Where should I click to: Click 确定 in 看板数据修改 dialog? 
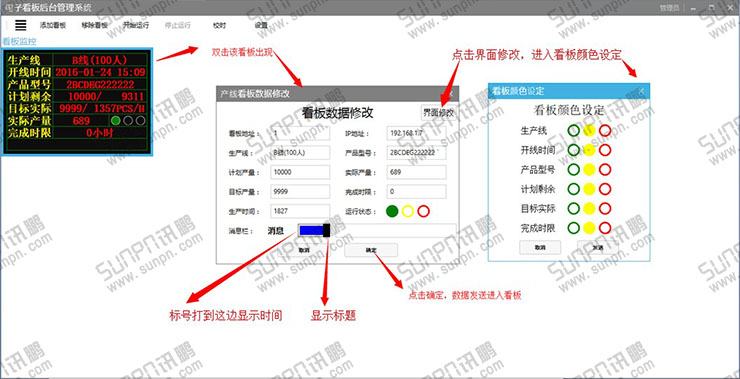[371, 250]
